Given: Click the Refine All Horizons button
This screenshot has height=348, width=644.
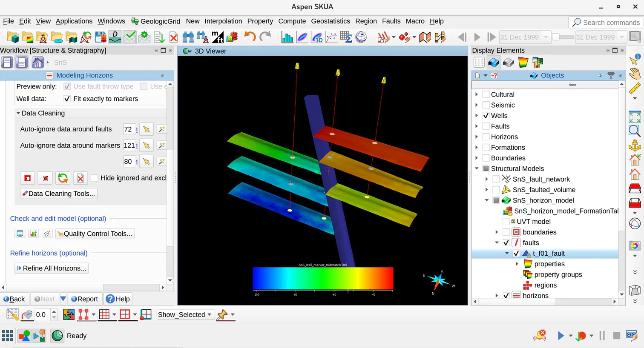Looking at the screenshot, I should 52,268.
